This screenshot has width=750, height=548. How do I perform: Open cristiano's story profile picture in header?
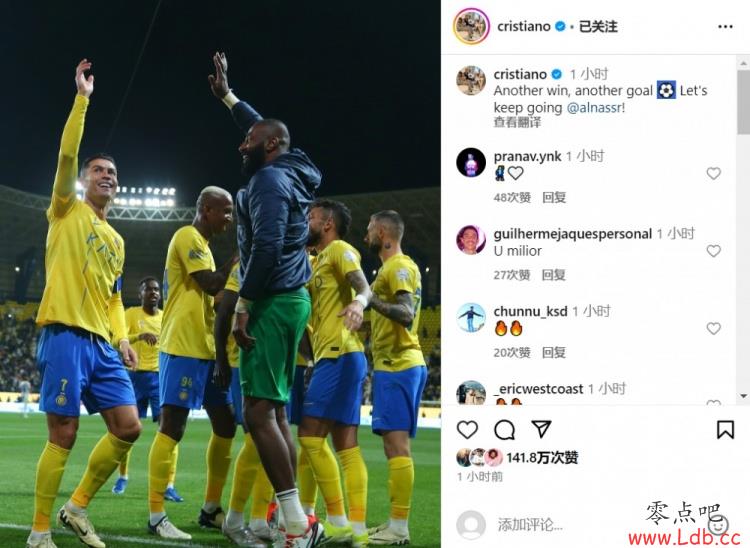(471, 26)
